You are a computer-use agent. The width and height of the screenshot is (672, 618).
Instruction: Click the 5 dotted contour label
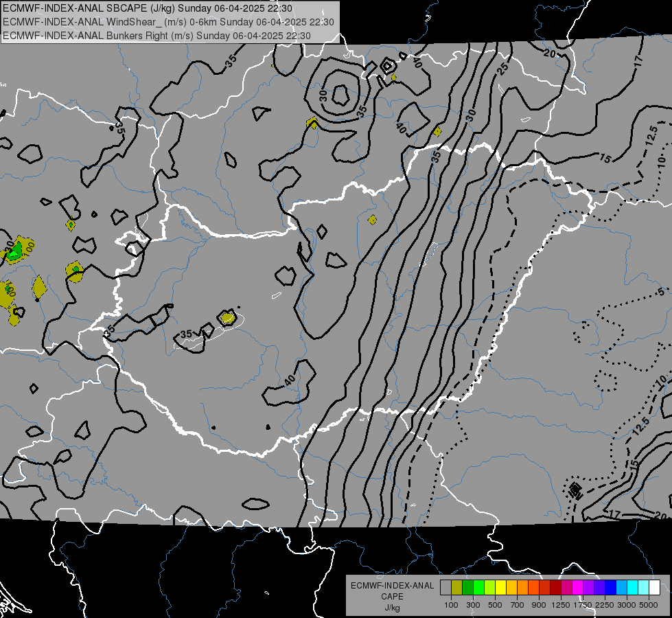click(661, 292)
